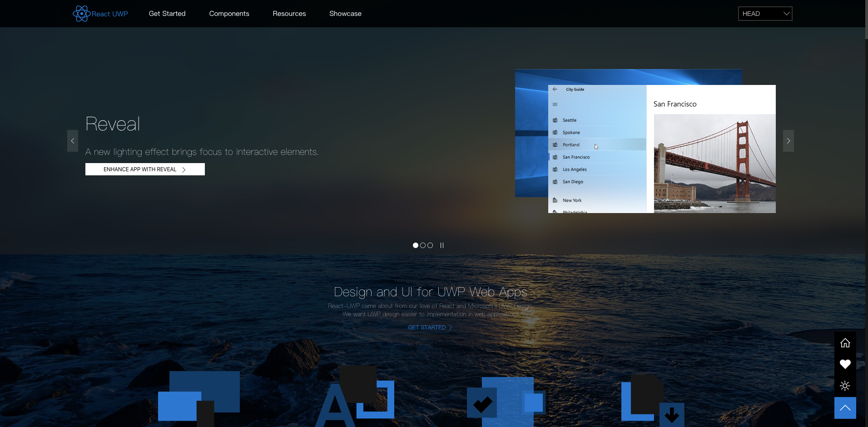The height and width of the screenshot is (427, 868).
Task: Open the Resources menu item
Action: tap(289, 14)
